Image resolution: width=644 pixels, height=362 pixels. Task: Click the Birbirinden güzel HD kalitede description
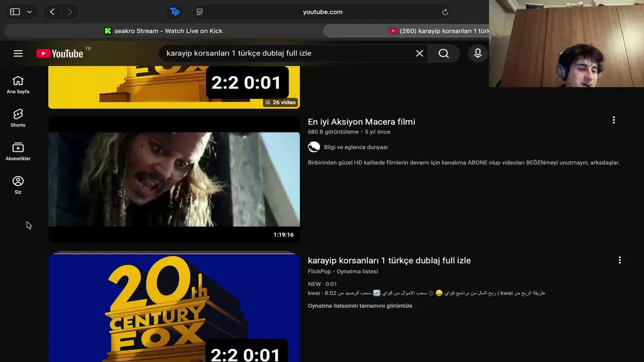464,162
